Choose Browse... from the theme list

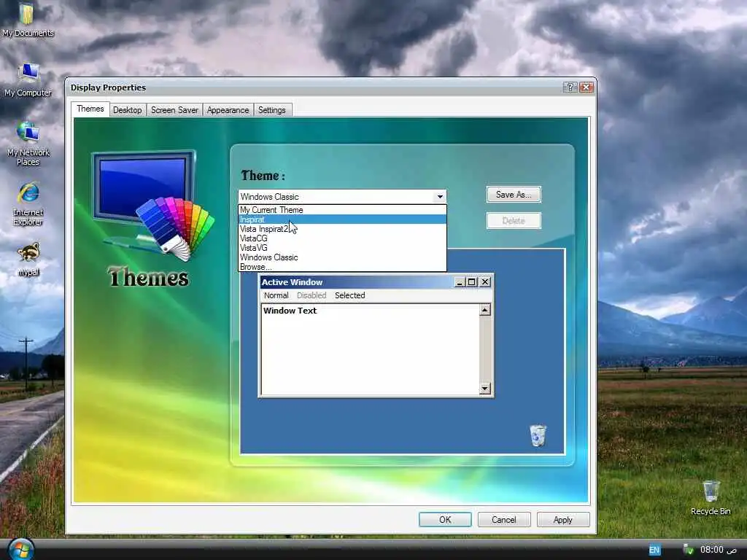click(342, 267)
